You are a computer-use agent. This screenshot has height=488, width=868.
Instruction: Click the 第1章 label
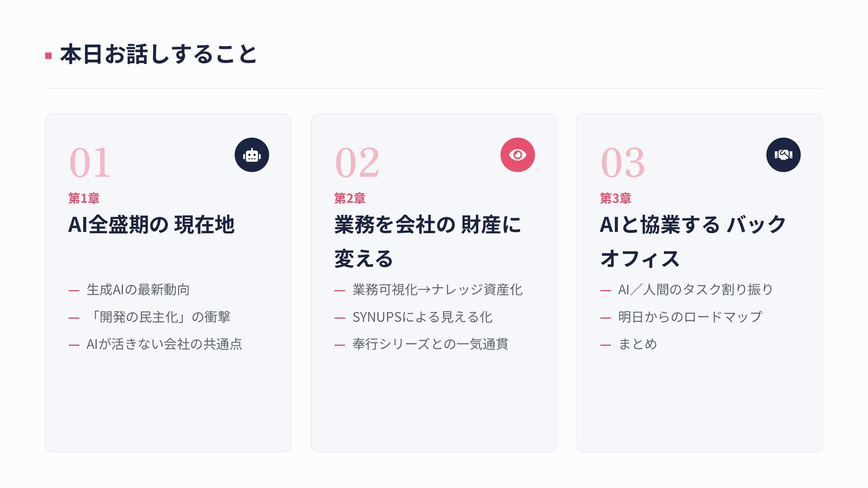click(84, 198)
